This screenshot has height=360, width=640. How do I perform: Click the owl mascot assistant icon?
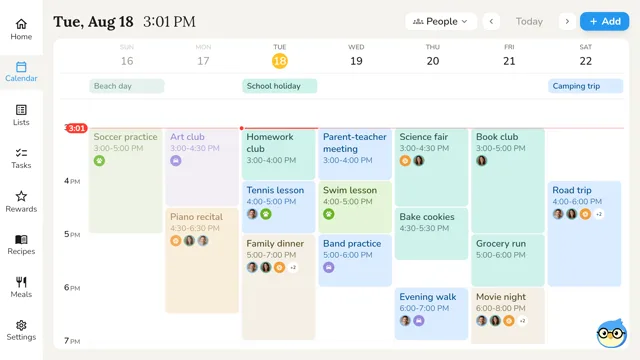click(611, 333)
